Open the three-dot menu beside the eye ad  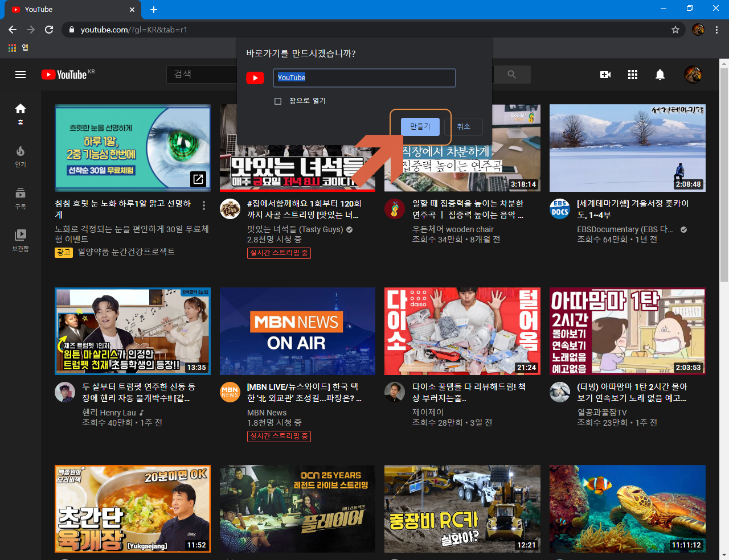(x=204, y=205)
